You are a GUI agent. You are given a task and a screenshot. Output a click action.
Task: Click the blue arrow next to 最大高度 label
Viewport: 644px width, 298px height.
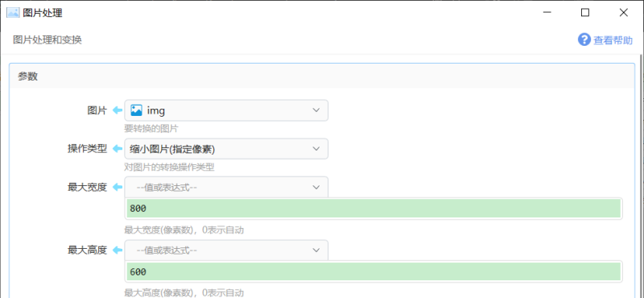(118, 250)
